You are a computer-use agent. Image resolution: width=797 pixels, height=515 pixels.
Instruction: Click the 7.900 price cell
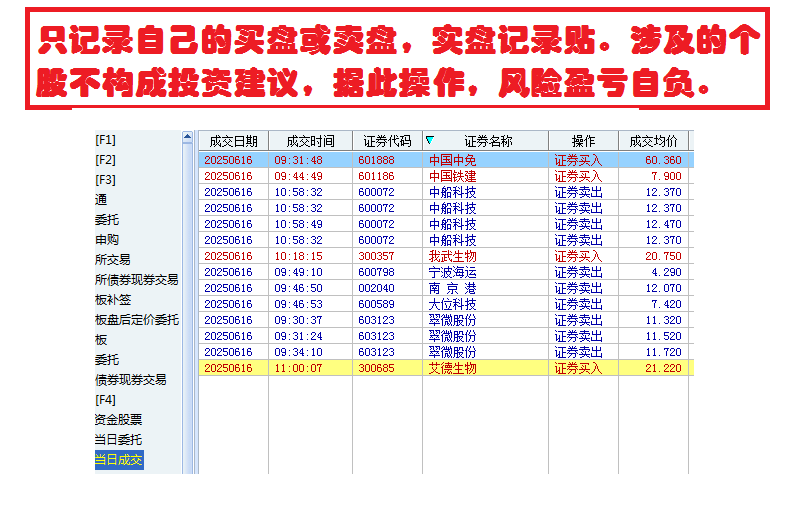pos(666,176)
